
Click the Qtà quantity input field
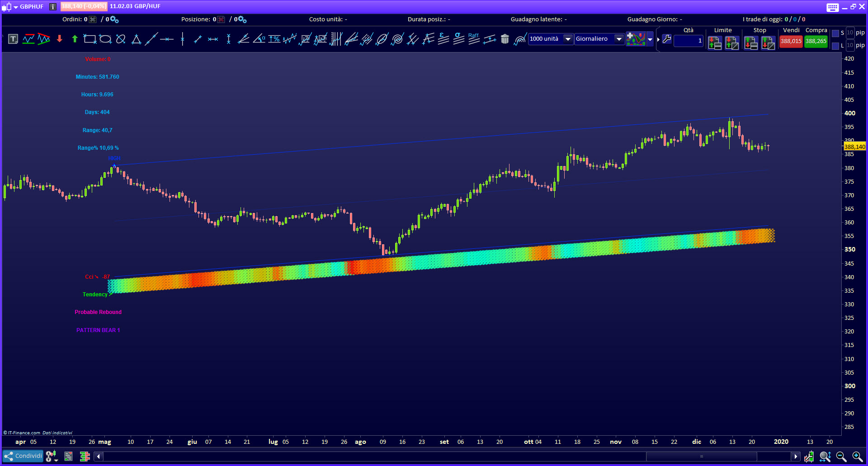pos(688,41)
